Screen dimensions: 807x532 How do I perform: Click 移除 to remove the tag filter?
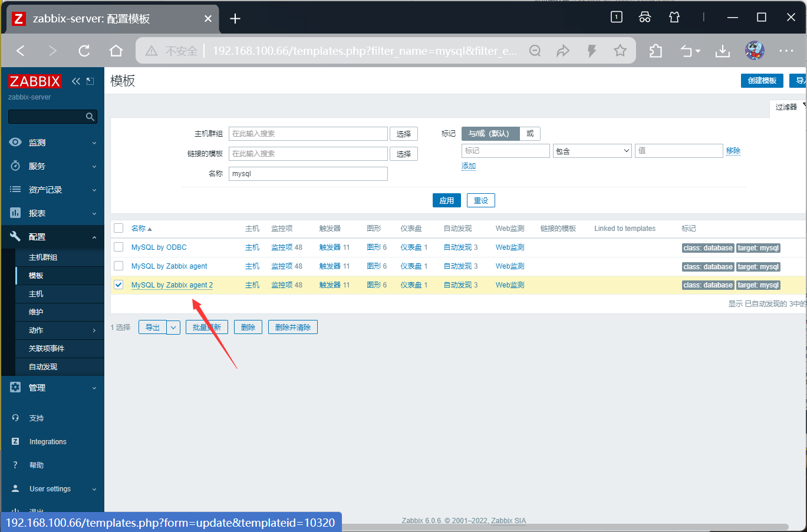[x=733, y=151]
